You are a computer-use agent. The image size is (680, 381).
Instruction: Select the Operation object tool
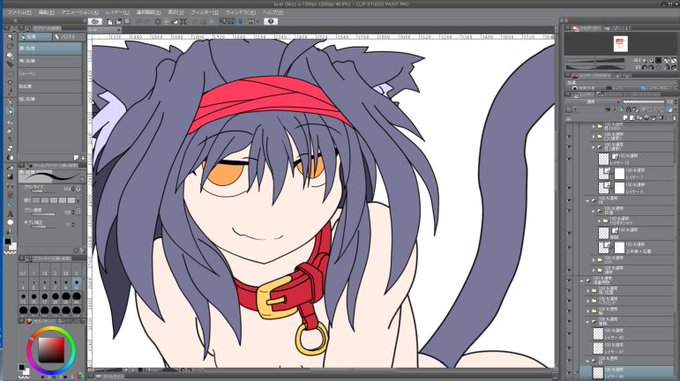point(10,55)
